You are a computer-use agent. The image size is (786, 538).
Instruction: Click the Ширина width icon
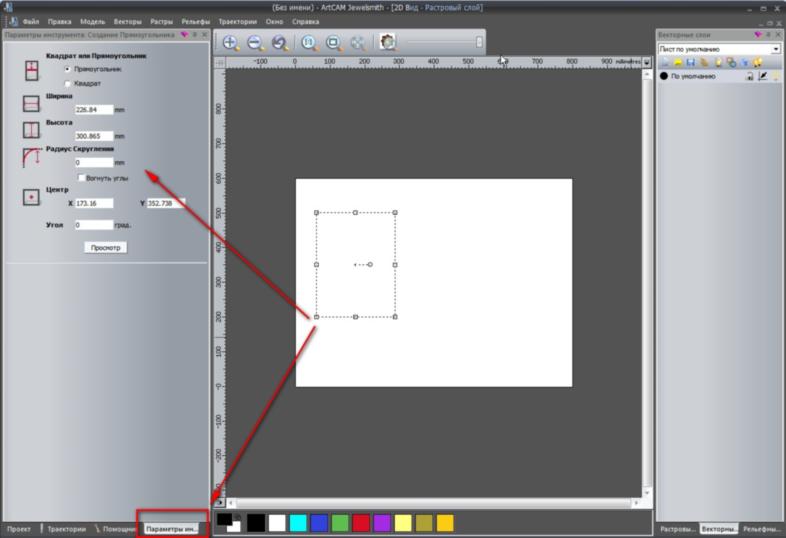tap(31, 103)
